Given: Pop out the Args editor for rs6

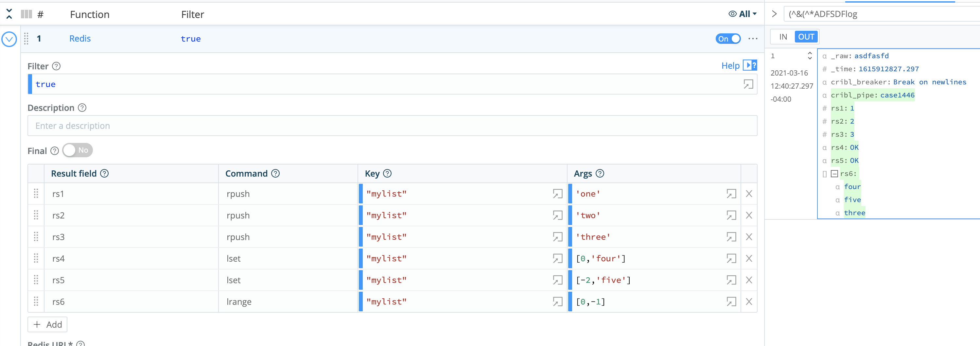Looking at the screenshot, I should (x=731, y=302).
